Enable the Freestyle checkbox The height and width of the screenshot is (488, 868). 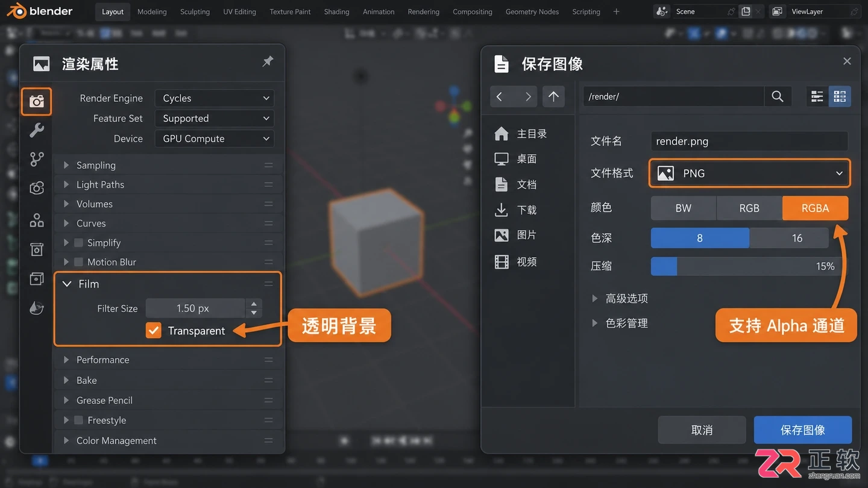tap(78, 420)
